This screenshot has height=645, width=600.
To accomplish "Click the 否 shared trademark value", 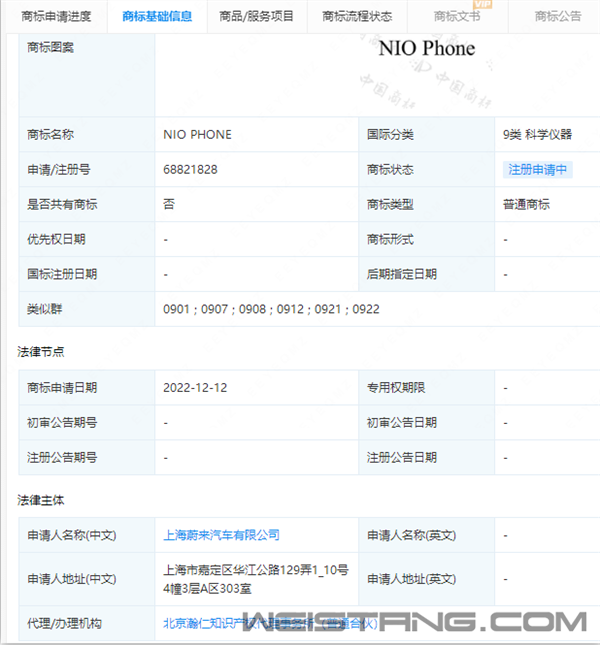I will tap(169, 204).
